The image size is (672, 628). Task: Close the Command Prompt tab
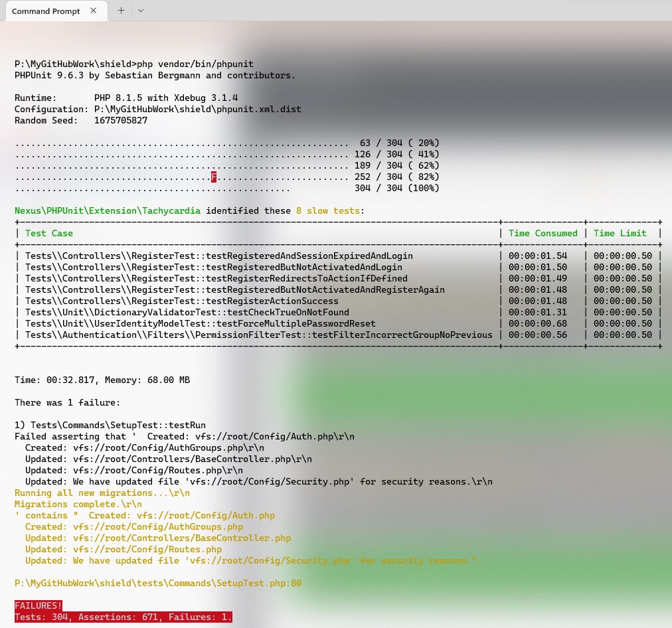(94, 11)
